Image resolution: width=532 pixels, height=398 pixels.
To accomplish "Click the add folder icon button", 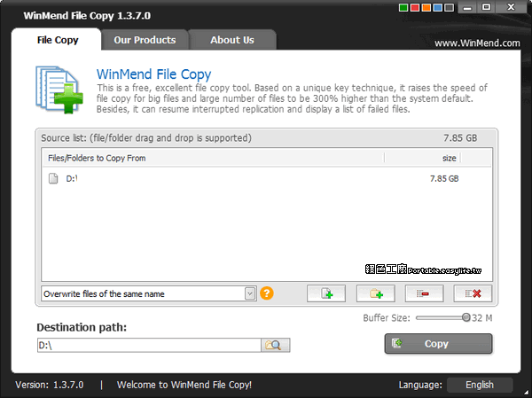I will [376, 293].
